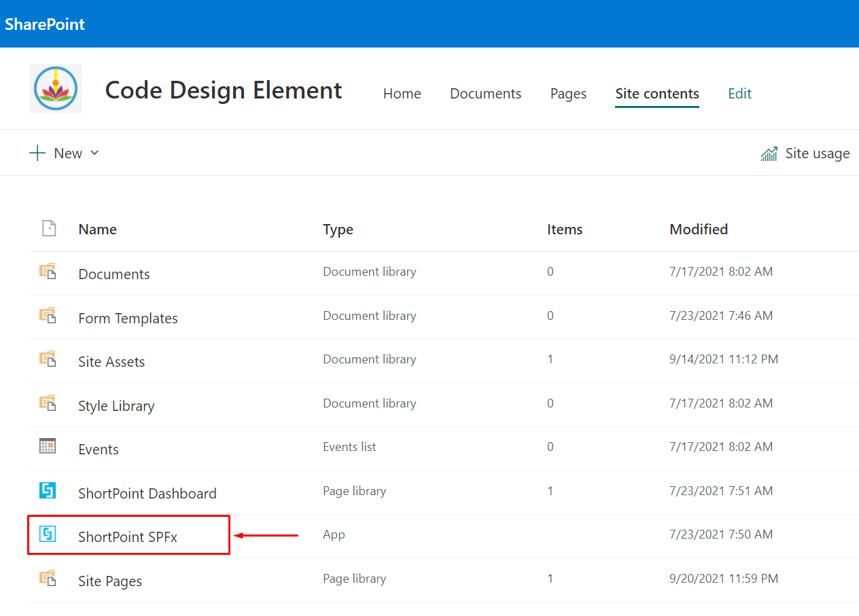The height and width of the screenshot is (616, 859).
Task: Click the Form Templates library icon
Action: tap(47, 316)
